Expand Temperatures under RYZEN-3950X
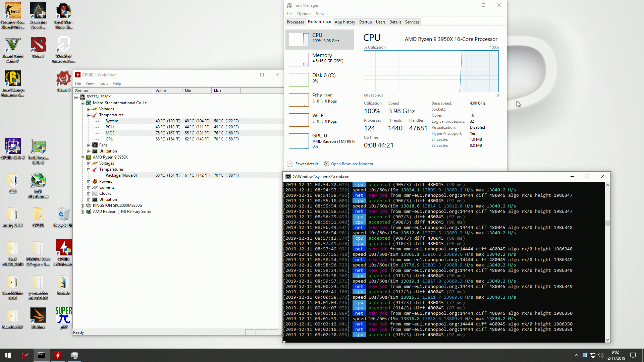The height and width of the screenshot is (362, 644). pos(89,115)
